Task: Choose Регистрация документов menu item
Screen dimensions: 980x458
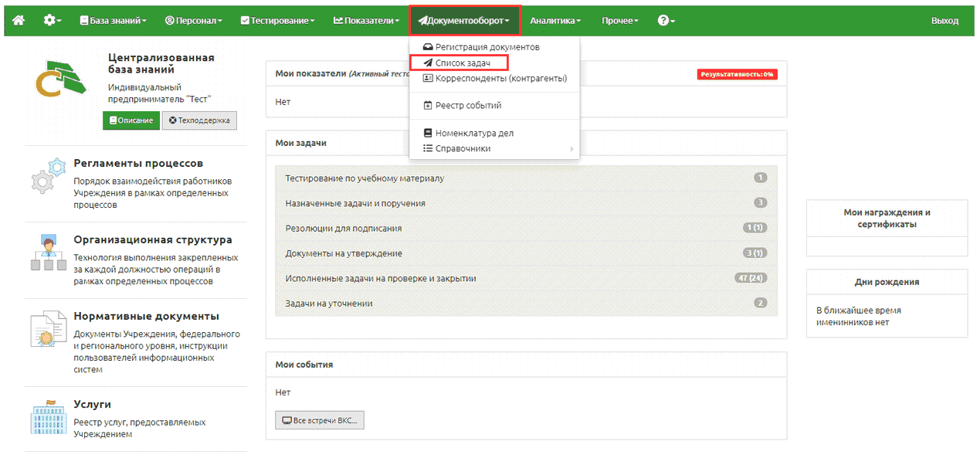Action: click(x=487, y=47)
